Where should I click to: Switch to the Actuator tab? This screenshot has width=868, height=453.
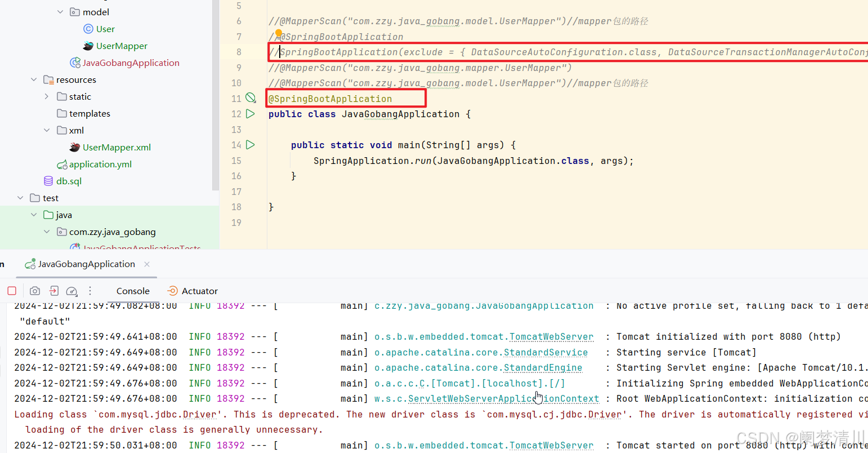click(x=199, y=291)
